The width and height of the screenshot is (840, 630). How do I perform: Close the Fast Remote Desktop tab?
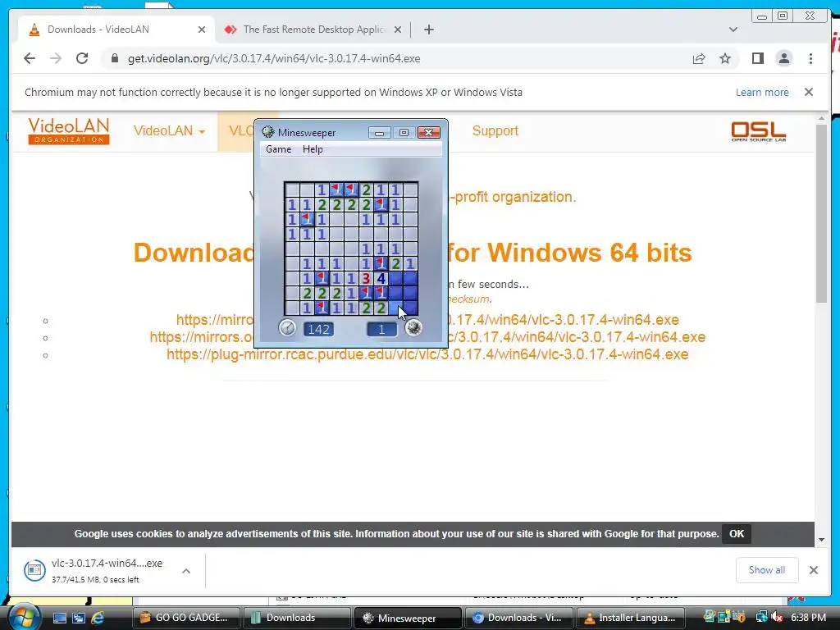(398, 30)
